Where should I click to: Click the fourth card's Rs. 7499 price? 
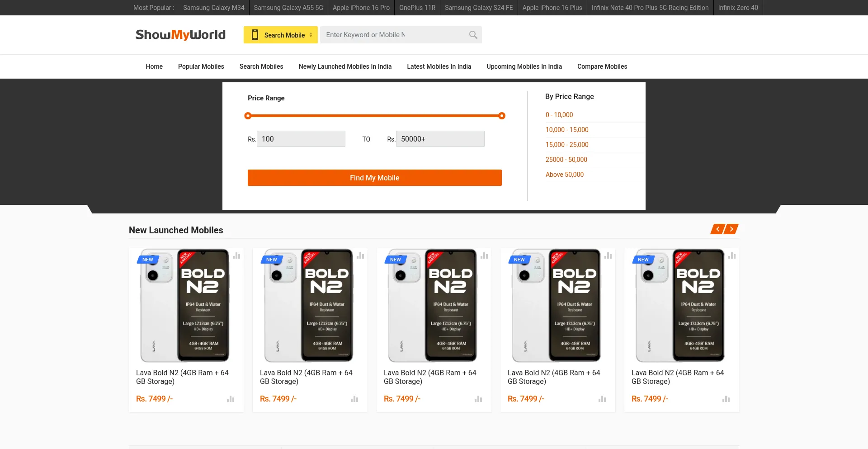point(526,399)
